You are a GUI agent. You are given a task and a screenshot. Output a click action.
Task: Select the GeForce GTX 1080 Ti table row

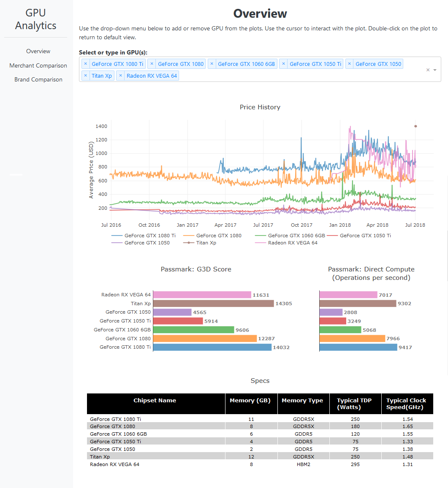pyautogui.click(x=260, y=419)
